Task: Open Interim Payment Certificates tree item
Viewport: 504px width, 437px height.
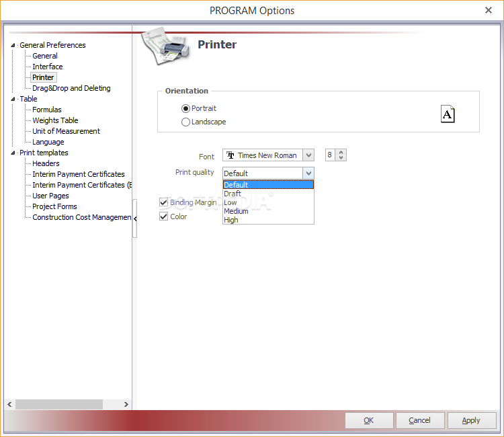Action: pos(79,174)
